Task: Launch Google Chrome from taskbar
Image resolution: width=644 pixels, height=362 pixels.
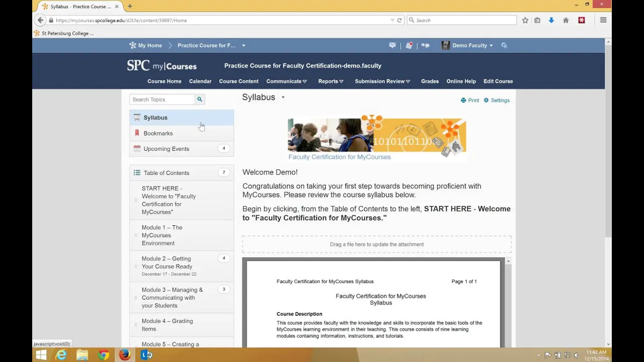Action: (x=104, y=355)
